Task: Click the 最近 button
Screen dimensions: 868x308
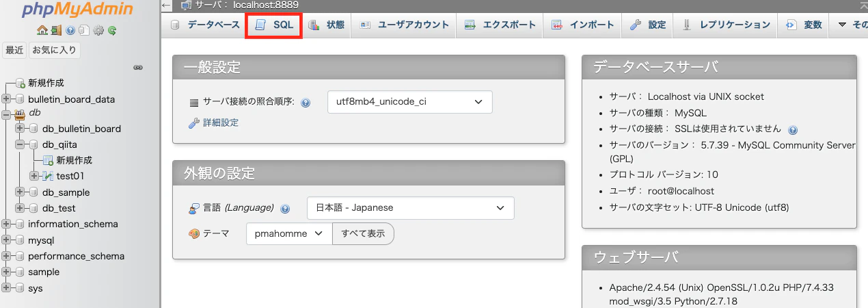Action: [15, 50]
